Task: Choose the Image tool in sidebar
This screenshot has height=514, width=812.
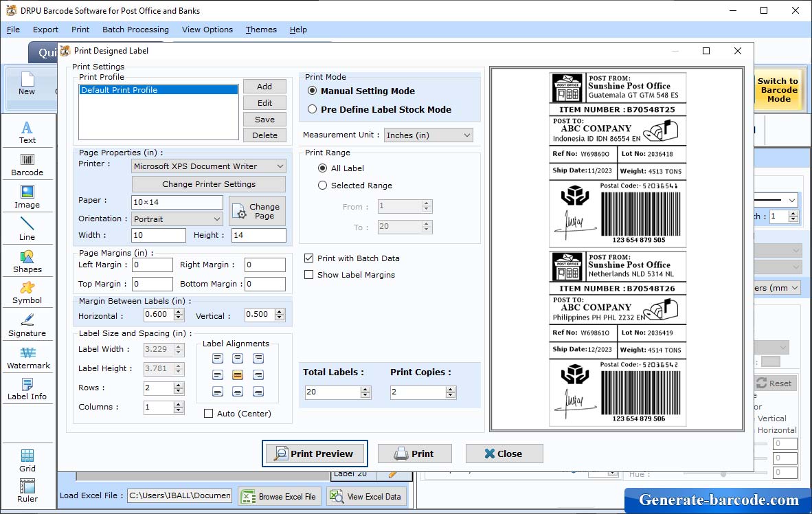Action: click(x=27, y=197)
